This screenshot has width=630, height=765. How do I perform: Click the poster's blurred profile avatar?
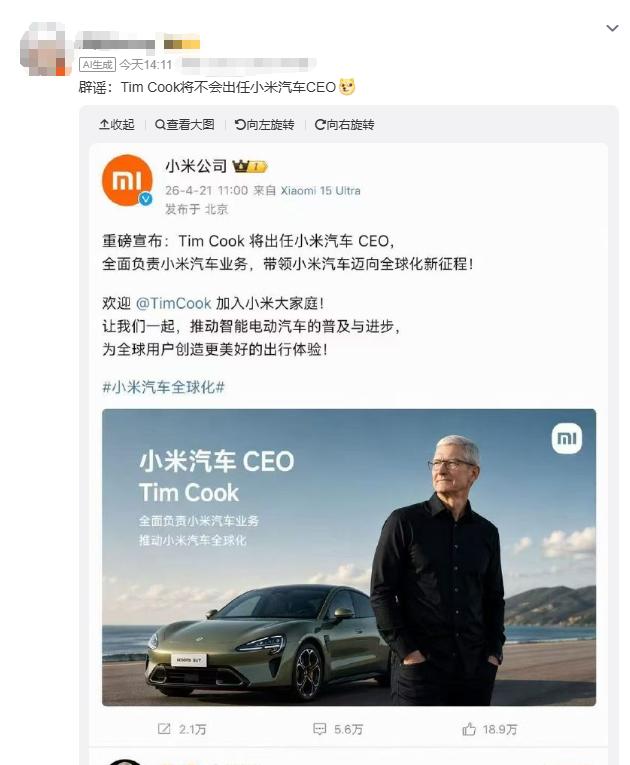(x=44, y=48)
